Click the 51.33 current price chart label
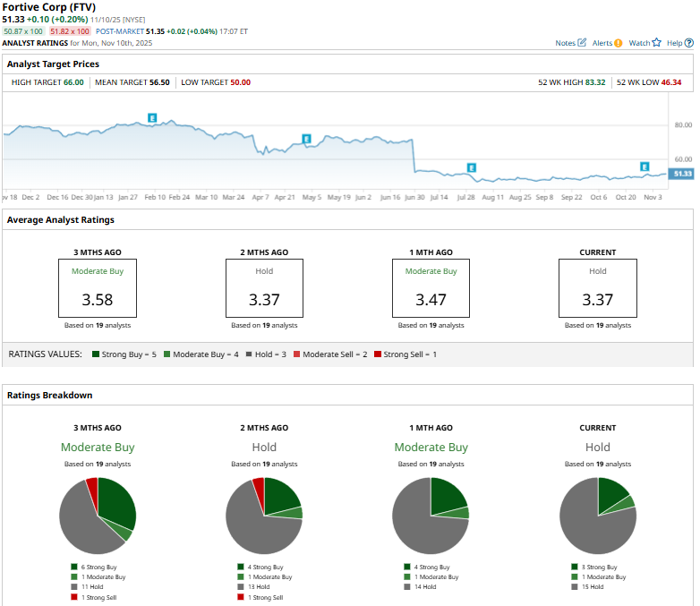The height and width of the screenshot is (606, 700). click(x=681, y=174)
